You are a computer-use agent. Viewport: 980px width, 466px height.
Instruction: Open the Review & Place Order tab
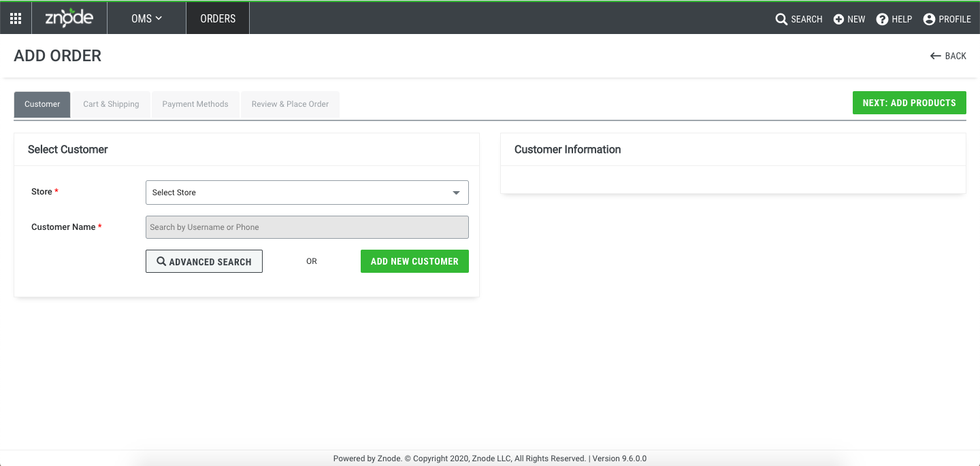tap(290, 104)
